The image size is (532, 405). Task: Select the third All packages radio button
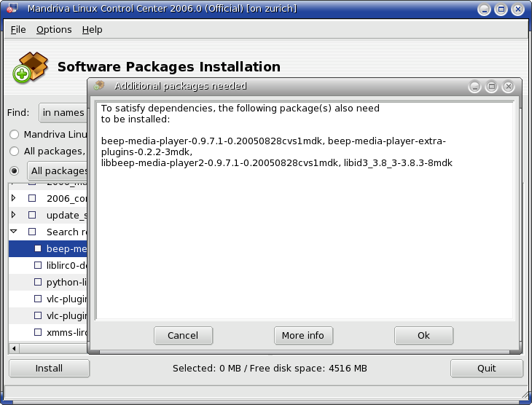pos(15,170)
